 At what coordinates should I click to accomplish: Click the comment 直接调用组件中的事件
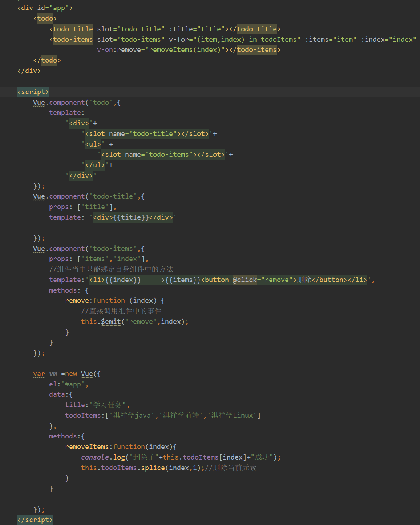click(x=121, y=311)
